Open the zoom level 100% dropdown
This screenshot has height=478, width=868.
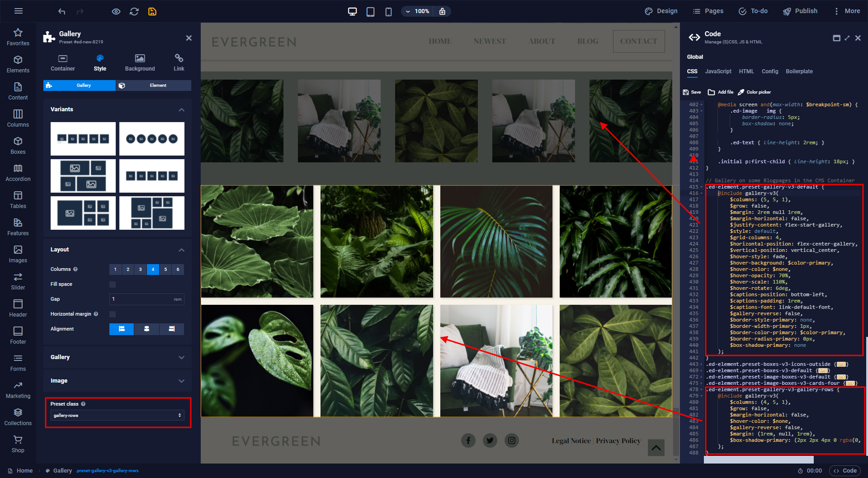pos(417,11)
